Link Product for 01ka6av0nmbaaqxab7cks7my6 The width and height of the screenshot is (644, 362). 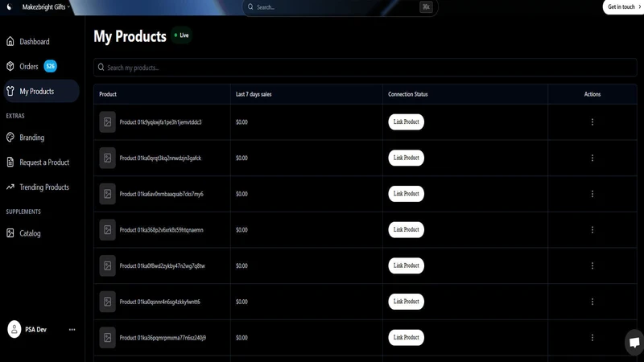pos(407,194)
